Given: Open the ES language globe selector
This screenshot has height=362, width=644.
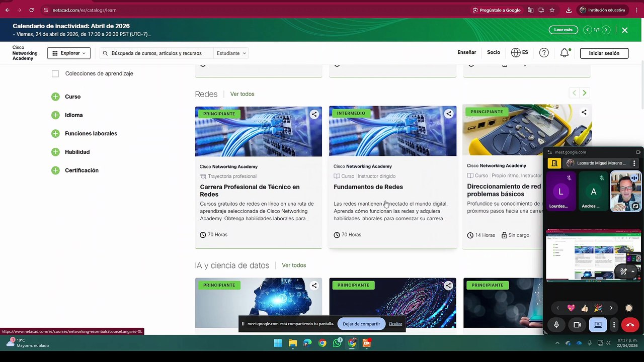Looking at the screenshot, I should tap(520, 53).
